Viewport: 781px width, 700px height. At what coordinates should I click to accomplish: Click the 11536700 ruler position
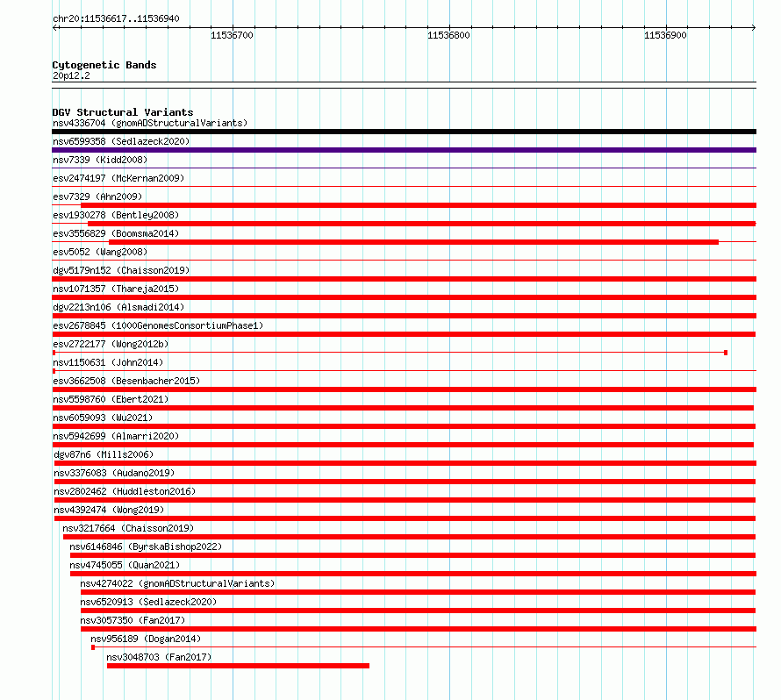(233, 35)
